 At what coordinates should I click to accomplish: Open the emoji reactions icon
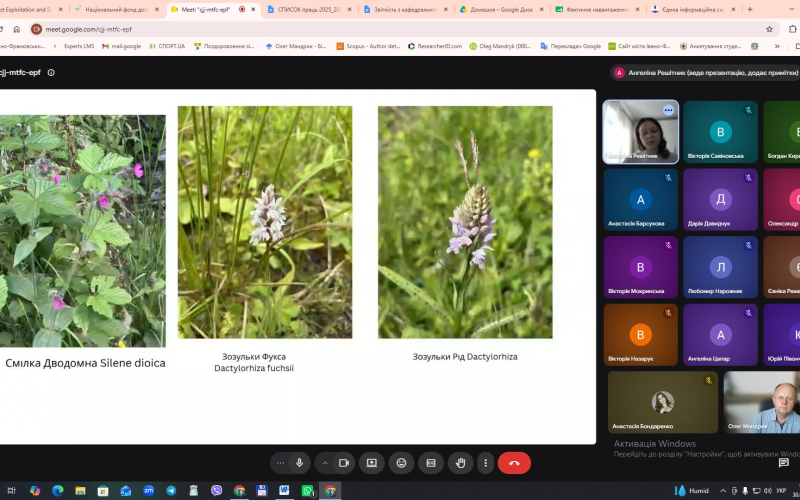point(402,463)
